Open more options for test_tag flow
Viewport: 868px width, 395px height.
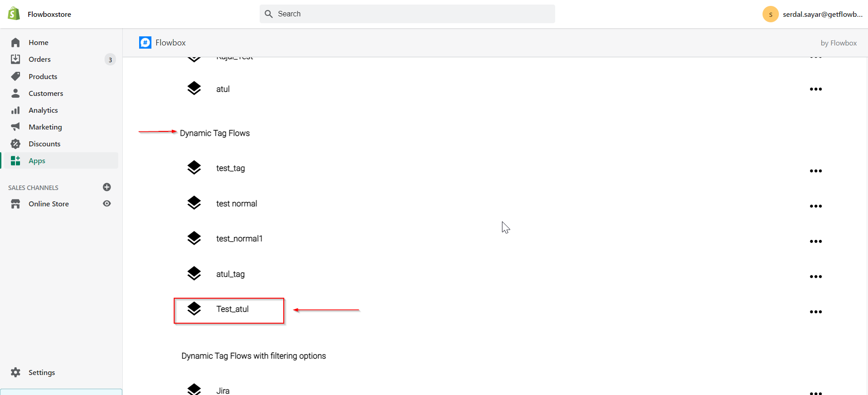click(x=816, y=171)
